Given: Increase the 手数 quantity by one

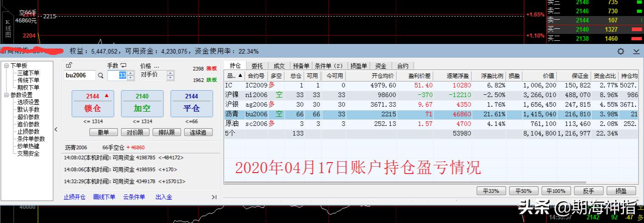Looking at the screenshot, I should 131,73.
